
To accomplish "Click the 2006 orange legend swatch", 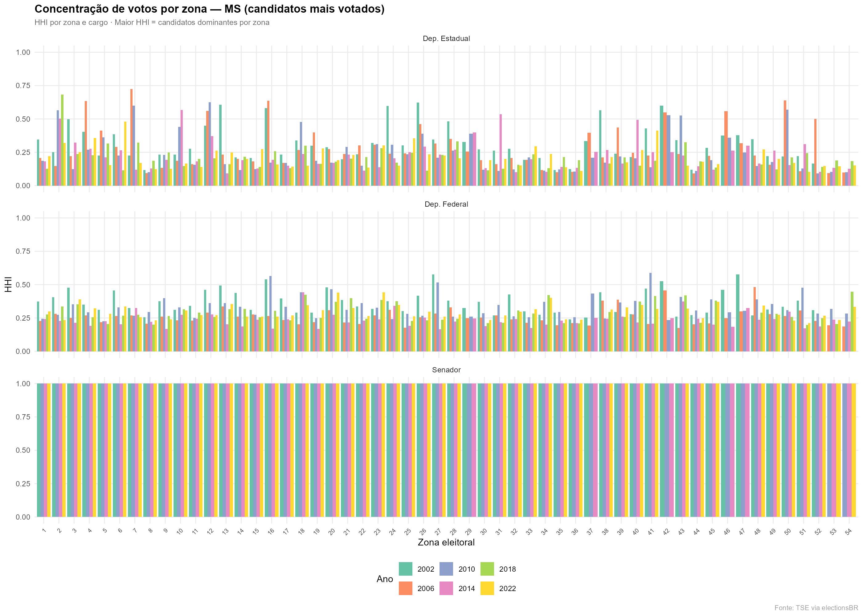I will pos(405,588).
